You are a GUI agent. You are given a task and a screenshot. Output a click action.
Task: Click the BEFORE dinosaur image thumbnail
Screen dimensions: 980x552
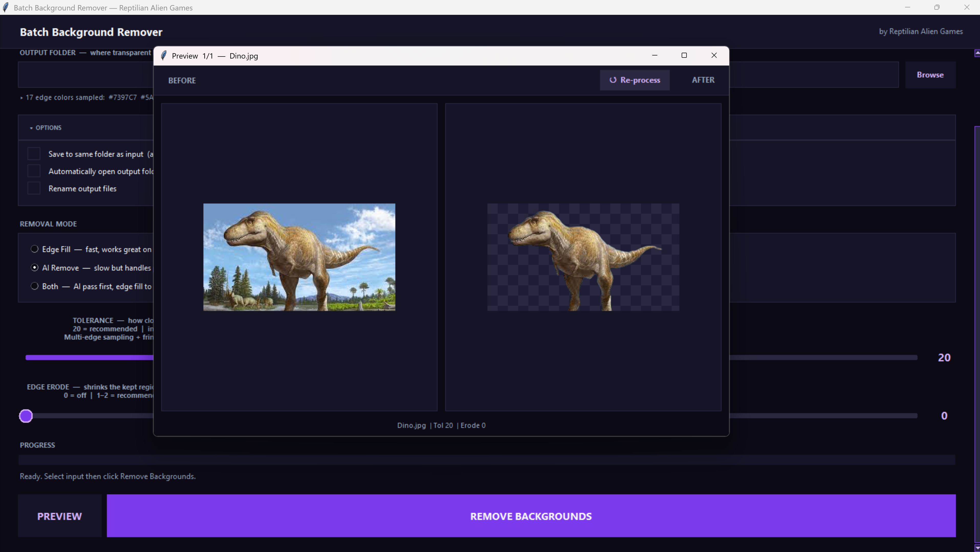pos(299,257)
